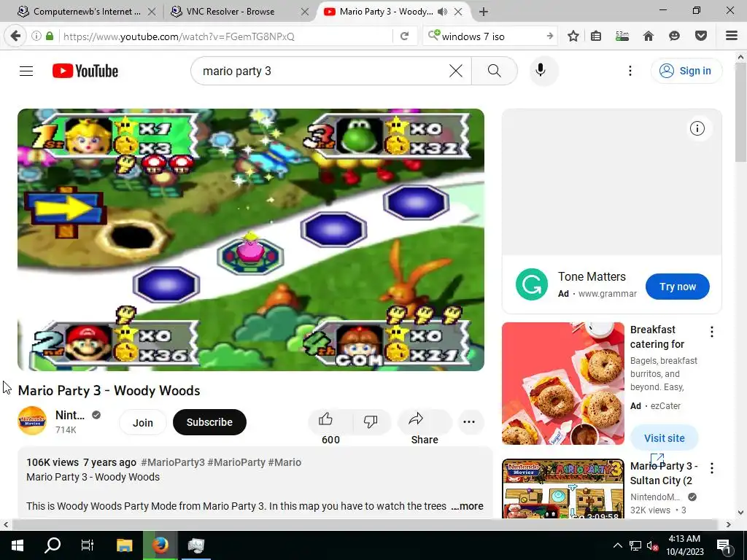Image resolution: width=747 pixels, height=560 pixels.
Task: Submit YouTube search with magnifier button
Action: point(494,71)
